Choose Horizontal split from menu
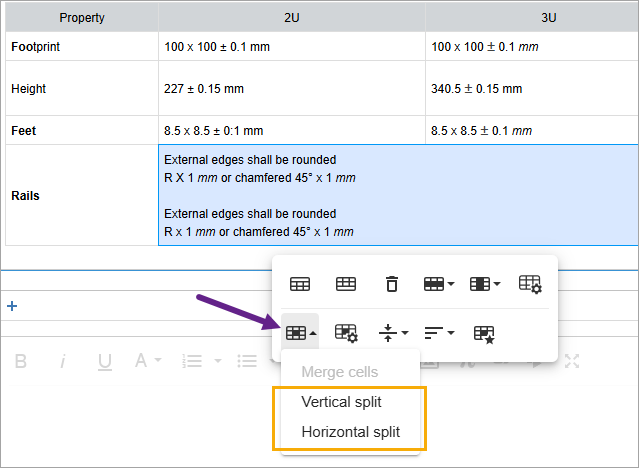 pyautogui.click(x=350, y=432)
